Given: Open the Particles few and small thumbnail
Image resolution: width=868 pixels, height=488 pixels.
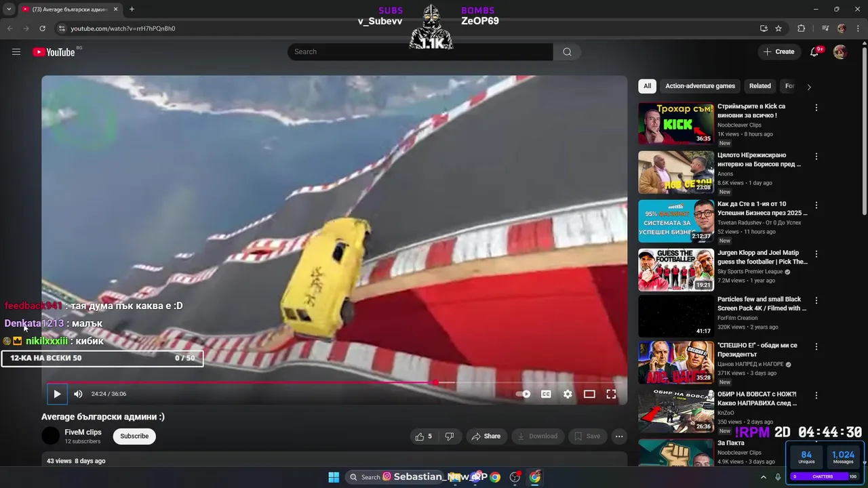Looking at the screenshot, I should coord(676,316).
